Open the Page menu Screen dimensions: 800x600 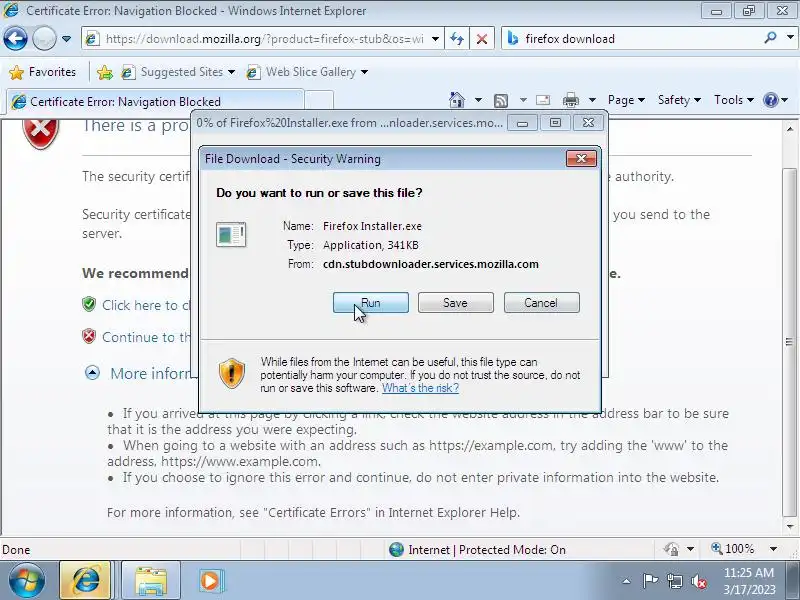pos(626,100)
